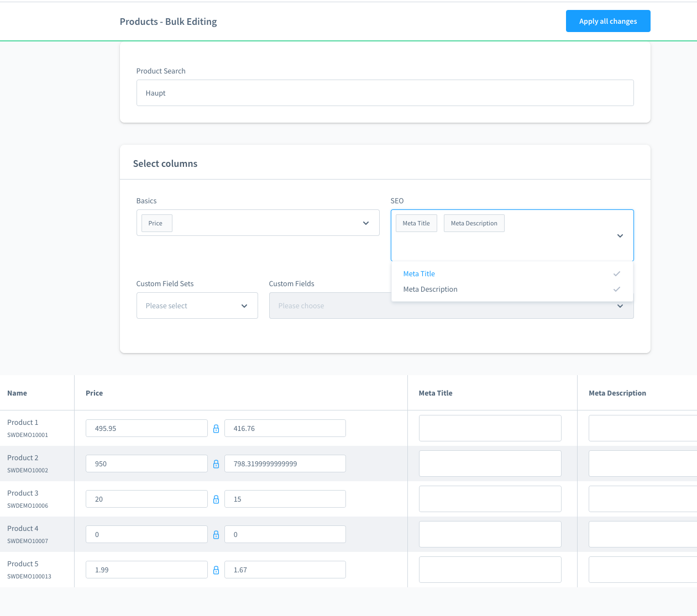The width and height of the screenshot is (697, 616).
Task: Toggle Product 4 price link lock
Action: point(216,535)
